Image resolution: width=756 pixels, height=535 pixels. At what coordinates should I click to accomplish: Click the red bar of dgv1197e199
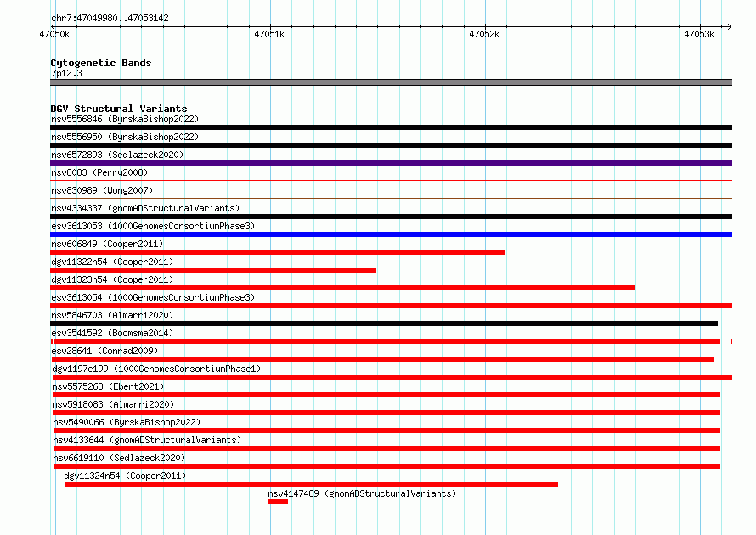392,377
